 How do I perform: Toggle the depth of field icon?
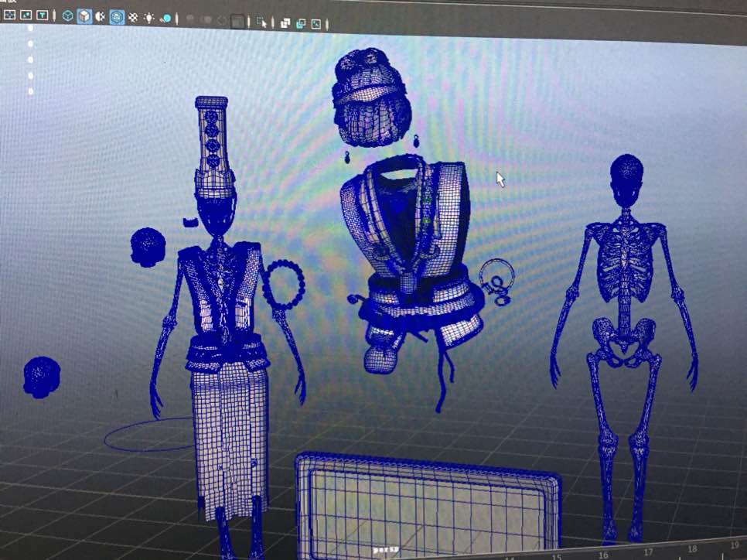tap(237, 21)
